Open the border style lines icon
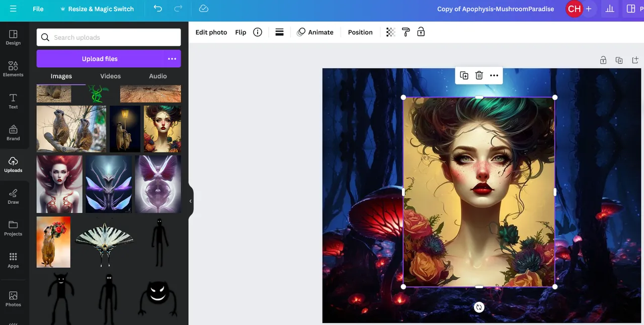Image resolution: width=644 pixels, height=325 pixels. click(280, 32)
